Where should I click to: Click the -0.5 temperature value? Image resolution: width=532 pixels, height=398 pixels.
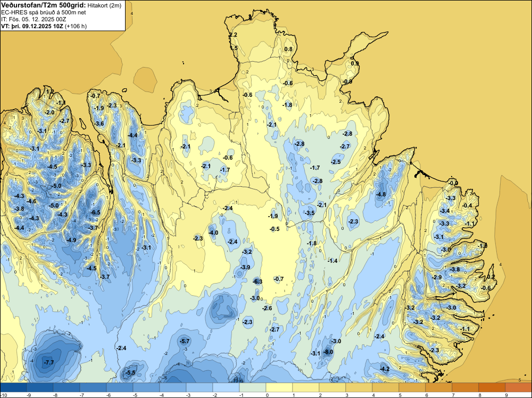pos(275,229)
